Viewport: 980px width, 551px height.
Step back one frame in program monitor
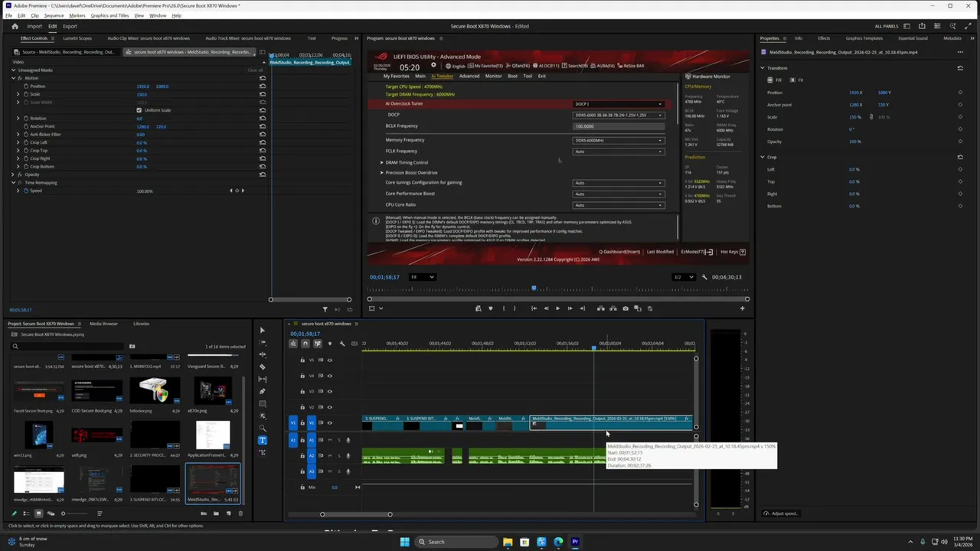click(x=546, y=308)
